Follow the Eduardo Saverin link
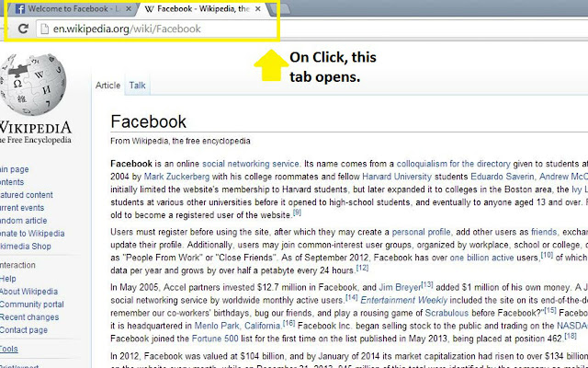Image resolution: width=588 pixels, height=368 pixels. [503, 177]
